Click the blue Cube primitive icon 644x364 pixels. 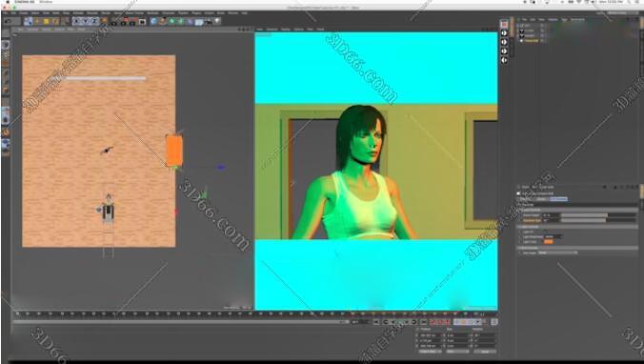[153, 21]
